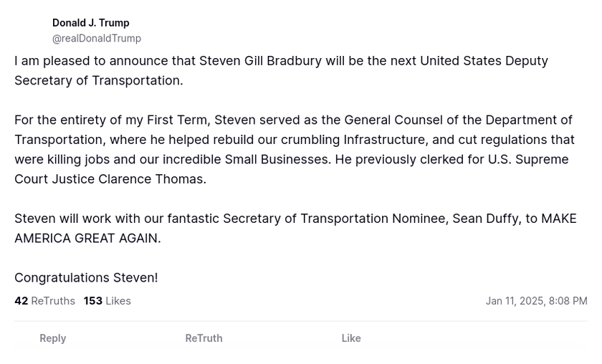602x364 pixels.
Task: ReTruth this post
Action: pyautogui.click(x=204, y=338)
